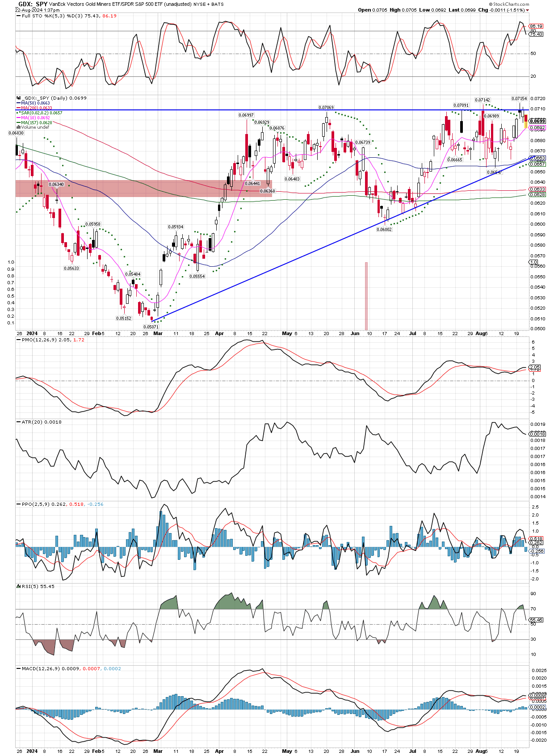Click the 0.06997 price label
The width and height of the screenshot is (554, 756).
(x=246, y=115)
